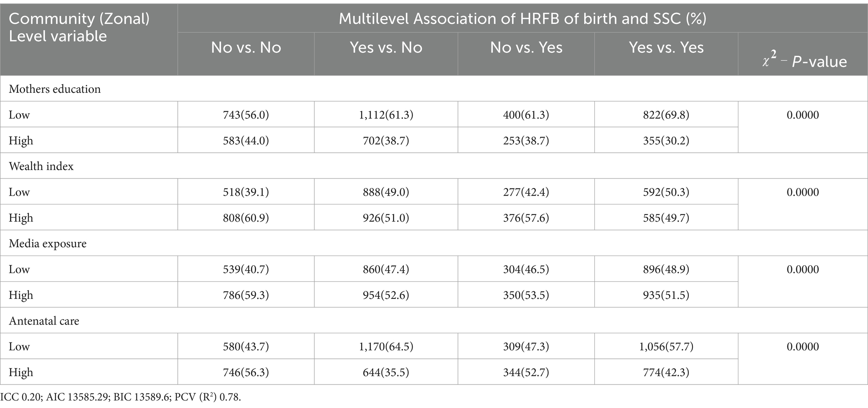
Task: Select the 0.0000 P-value for Media exposure
Action: click(x=803, y=269)
